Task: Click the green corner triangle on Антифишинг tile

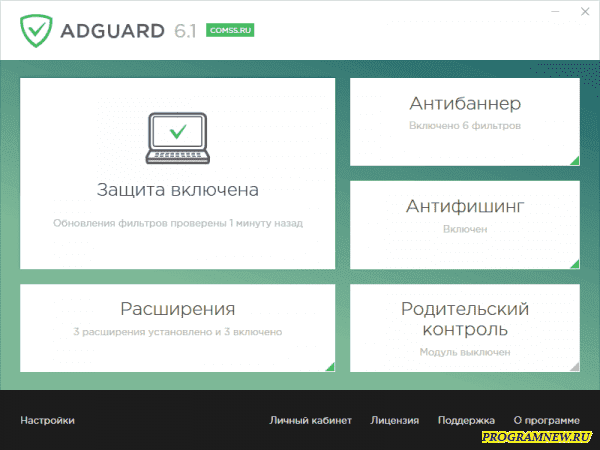Action: 575,264
